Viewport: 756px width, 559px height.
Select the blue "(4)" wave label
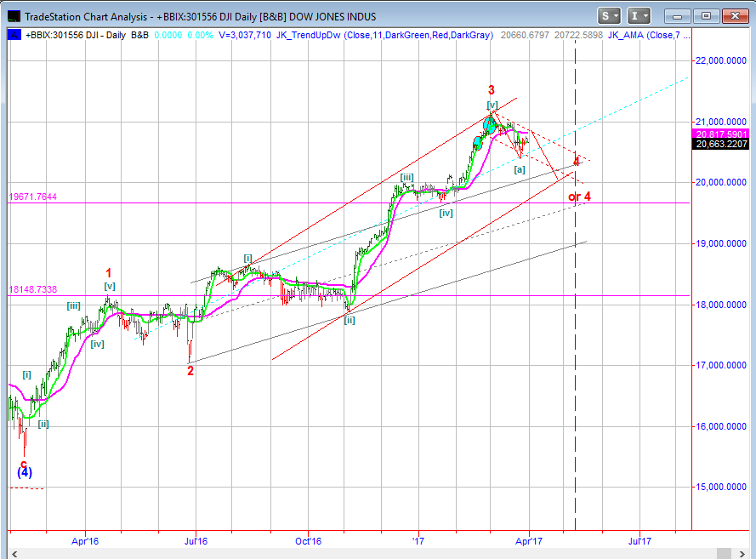click(25, 472)
